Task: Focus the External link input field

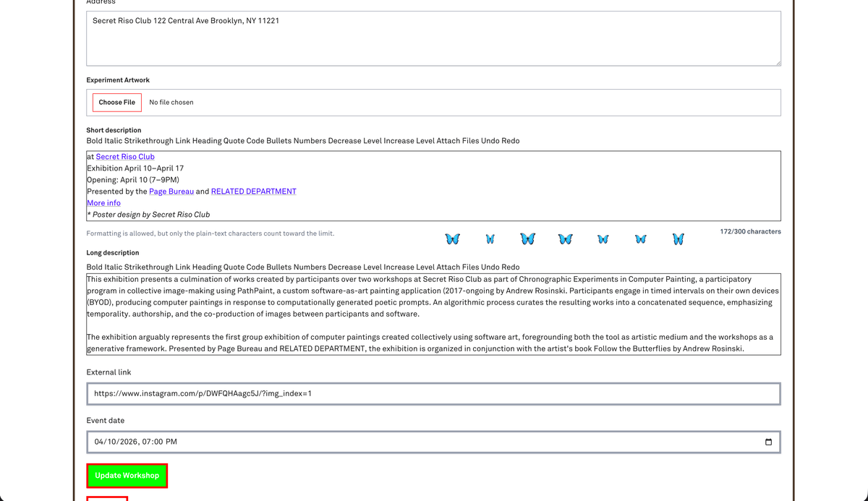Action: click(x=433, y=394)
